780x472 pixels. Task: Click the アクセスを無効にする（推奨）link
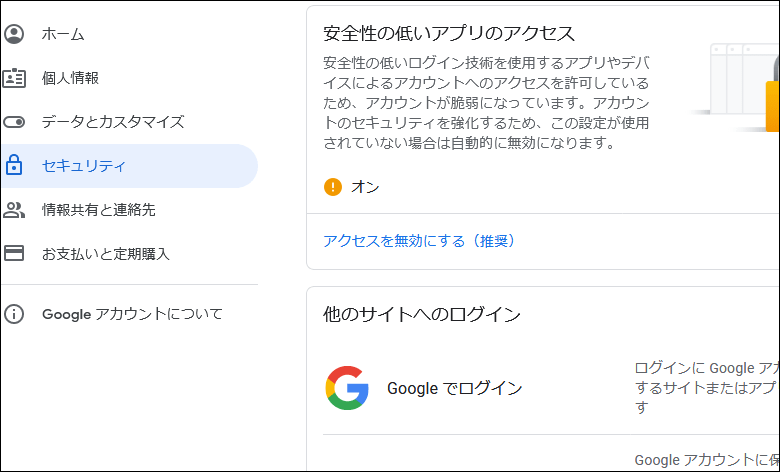click(419, 241)
